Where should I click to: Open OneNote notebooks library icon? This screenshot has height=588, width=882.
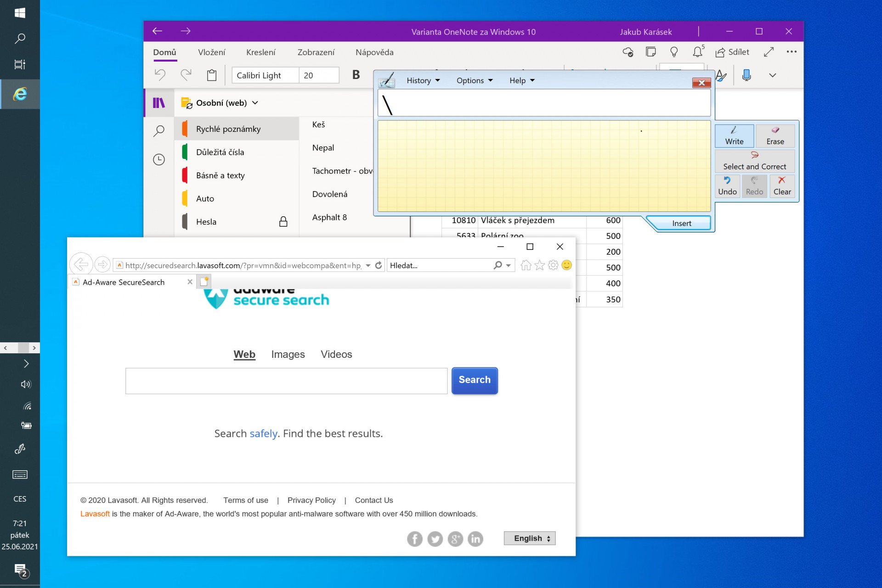159,103
